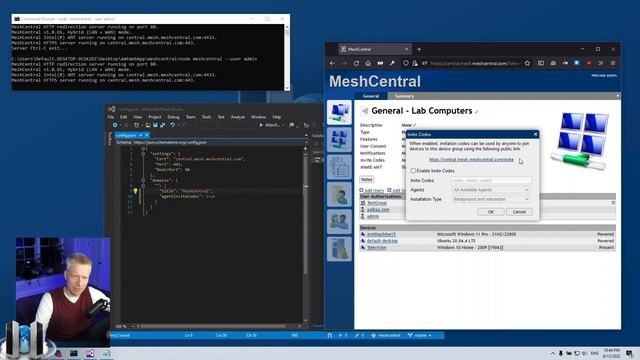
Task: Open the Tools menu in Visual Studio
Action: click(x=207, y=117)
